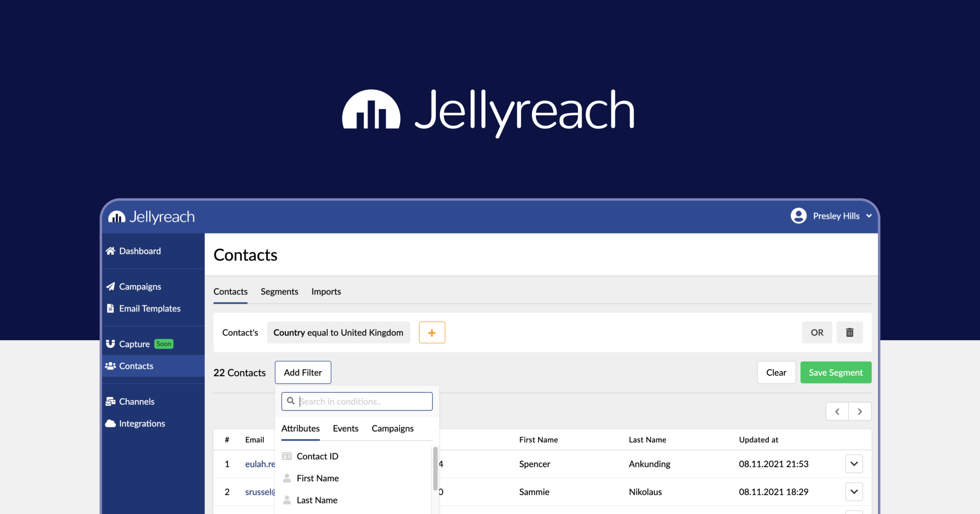Click the Clear button
This screenshot has height=514, width=980.
[776, 373]
